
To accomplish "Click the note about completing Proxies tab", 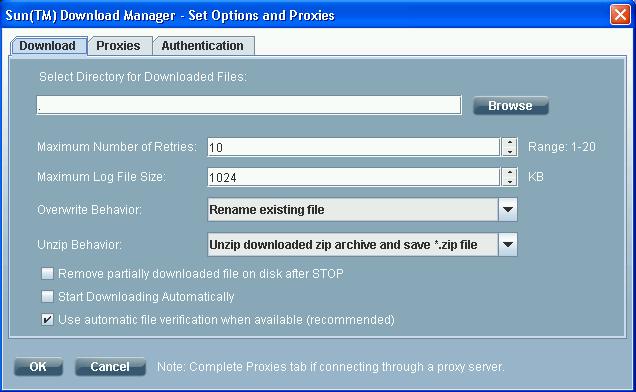I will pyautogui.click(x=331, y=367).
